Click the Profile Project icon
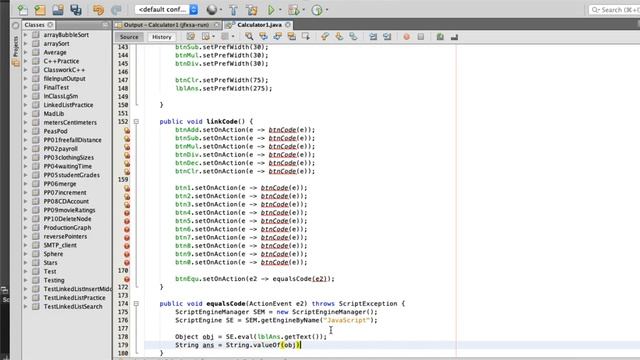Viewport: 640px width, 360px height. [x=317, y=10]
